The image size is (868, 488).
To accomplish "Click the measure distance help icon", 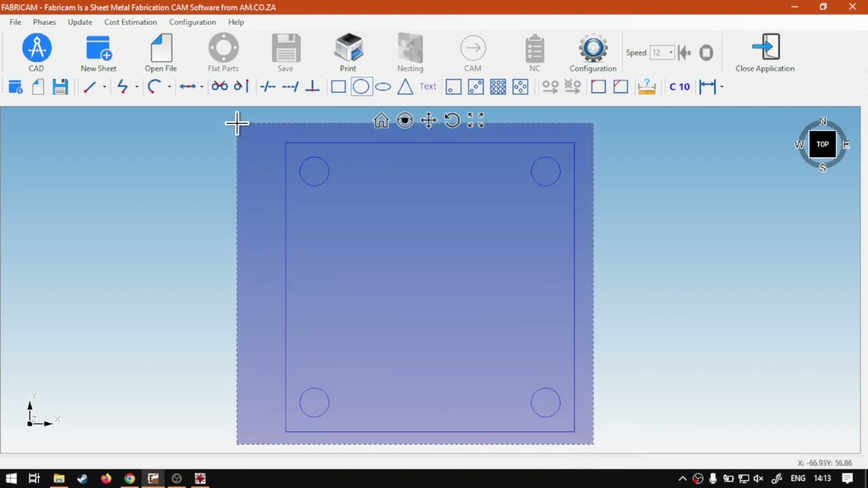I will [x=646, y=87].
